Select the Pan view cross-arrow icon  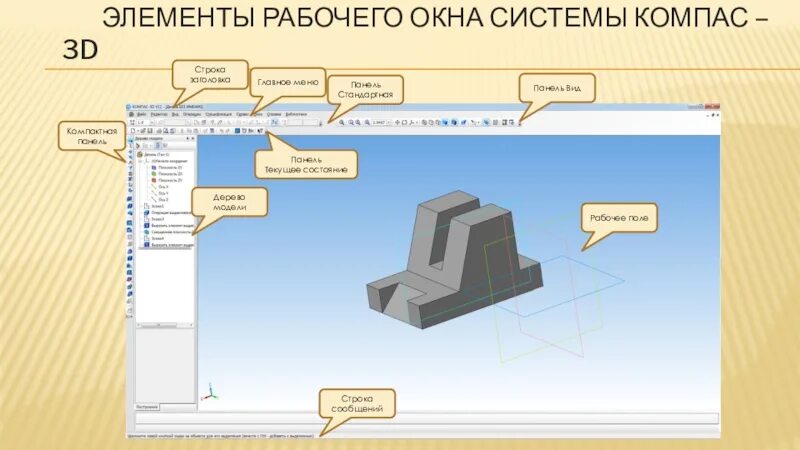[x=397, y=122]
